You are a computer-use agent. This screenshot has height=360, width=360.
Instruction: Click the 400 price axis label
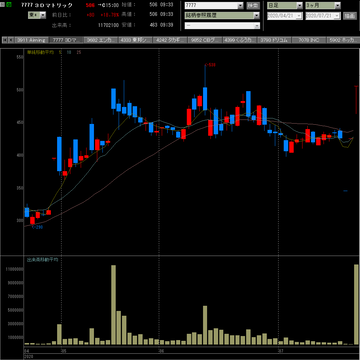[x=19, y=155]
